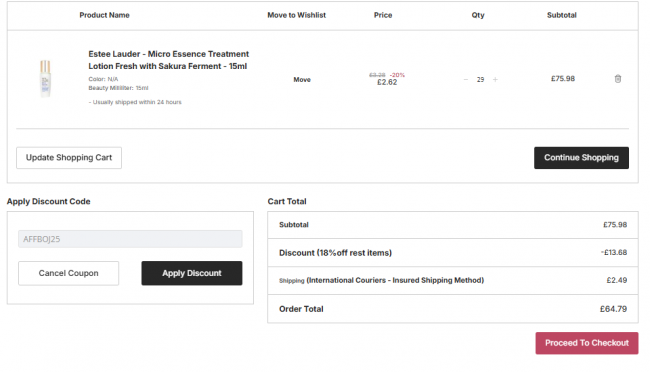This screenshot has height=372, width=650.
Task: Delete the Estee Lauder item using trash icon
Action: click(618, 79)
